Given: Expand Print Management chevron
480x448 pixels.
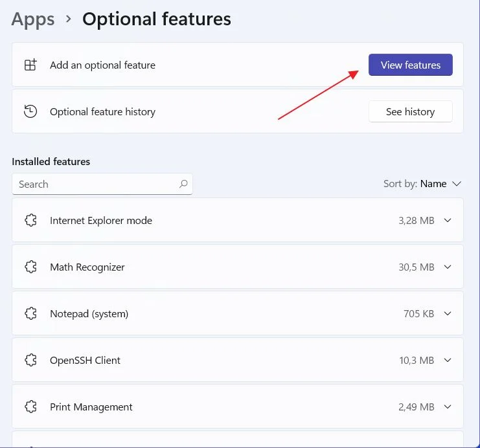Looking at the screenshot, I should tap(448, 407).
